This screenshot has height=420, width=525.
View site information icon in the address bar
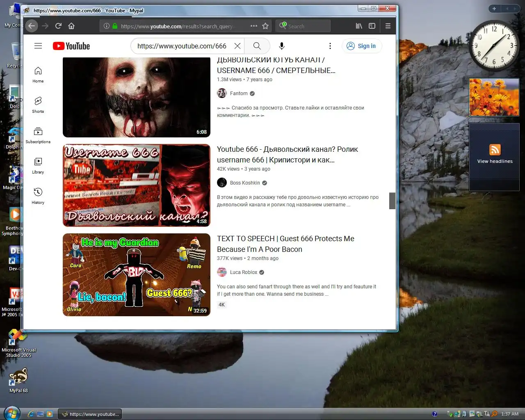pyautogui.click(x=107, y=26)
